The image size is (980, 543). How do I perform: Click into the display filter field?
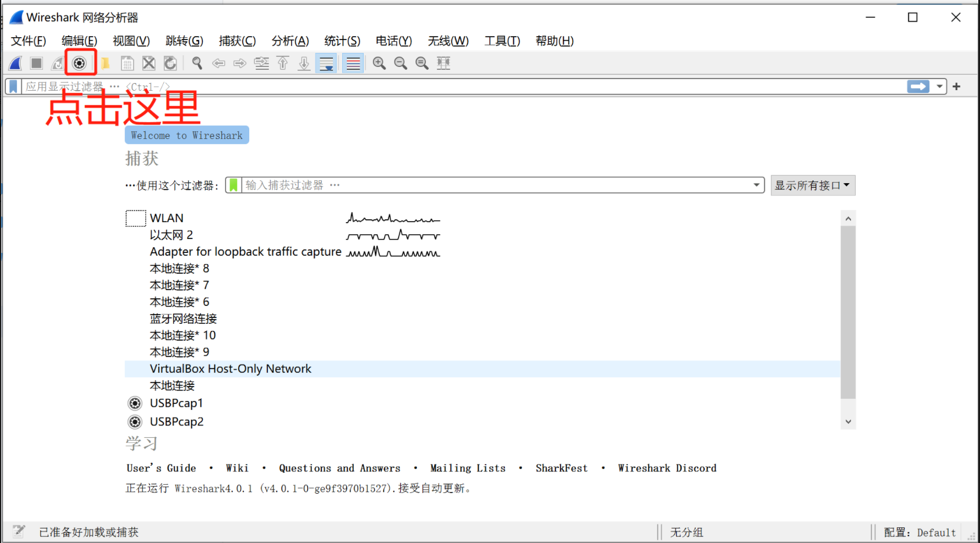463,87
